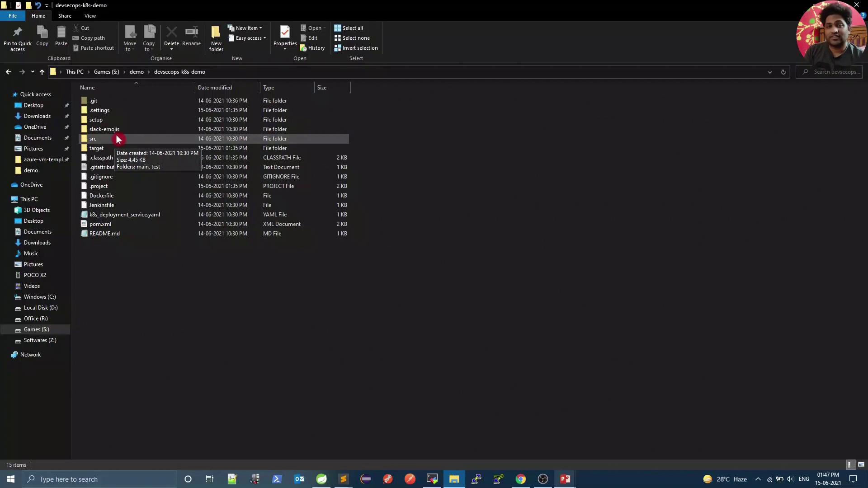Sort files by the Date modified column
Image resolution: width=868 pixels, height=488 pixels.
click(215, 88)
